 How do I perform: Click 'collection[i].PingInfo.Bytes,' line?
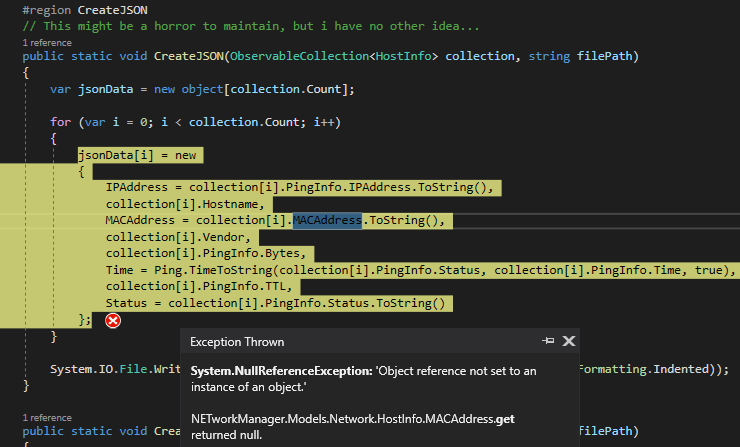pyautogui.click(x=206, y=253)
